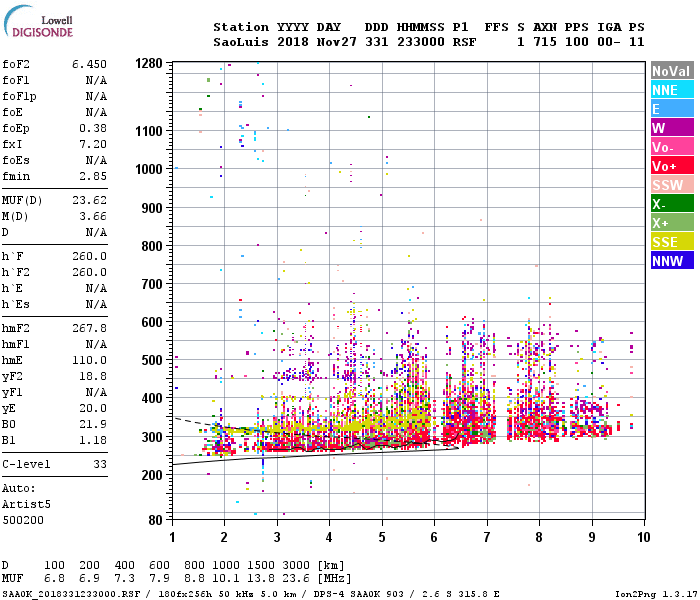Click the fmin value 2.85
700x600 pixels.
pyautogui.click(x=93, y=176)
